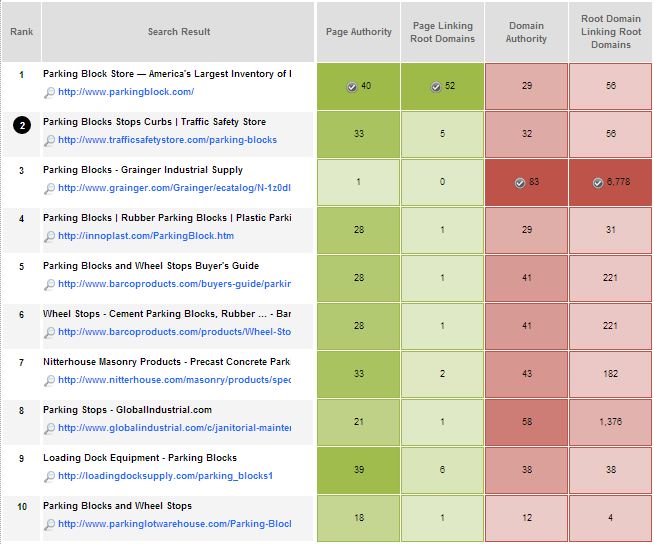Viewport: 654px width, 544px height.
Task: Click magnifier icon next to trafficsafetystore.com link
Action: [x=49, y=140]
